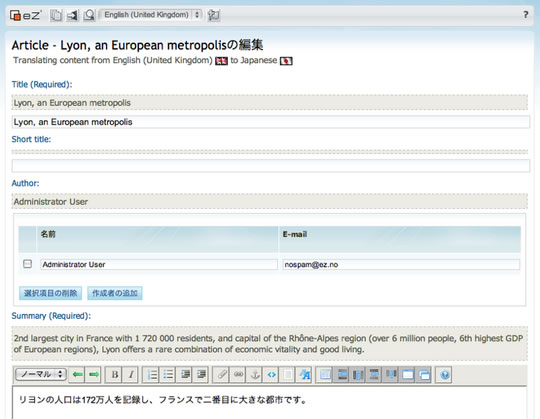This screenshot has width=540, height=419.
Task: Click the Title input with Lyon text
Action: pyautogui.click(x=271, y=122)
